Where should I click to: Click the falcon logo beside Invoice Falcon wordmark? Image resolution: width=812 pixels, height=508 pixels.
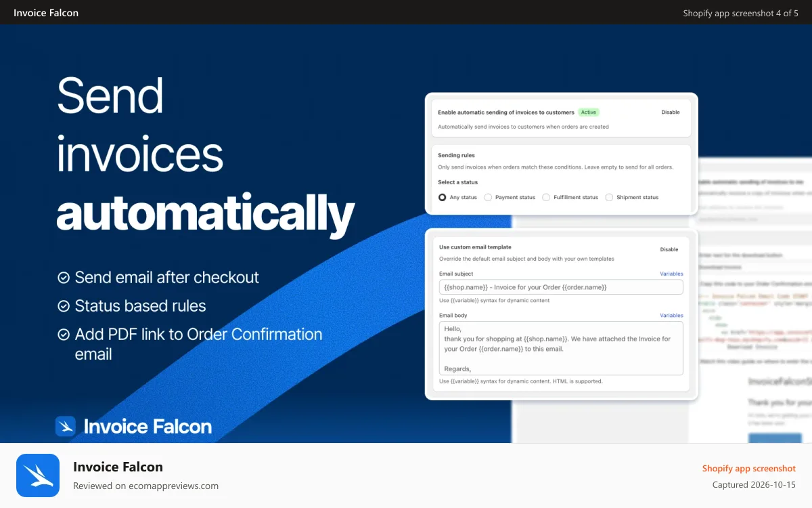click(x=66, y=426)
